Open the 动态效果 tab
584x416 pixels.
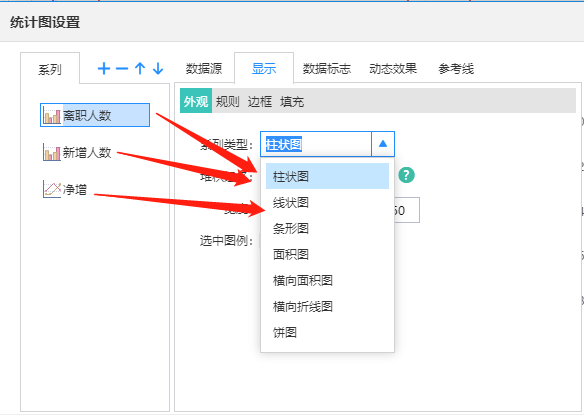point(393,69)
